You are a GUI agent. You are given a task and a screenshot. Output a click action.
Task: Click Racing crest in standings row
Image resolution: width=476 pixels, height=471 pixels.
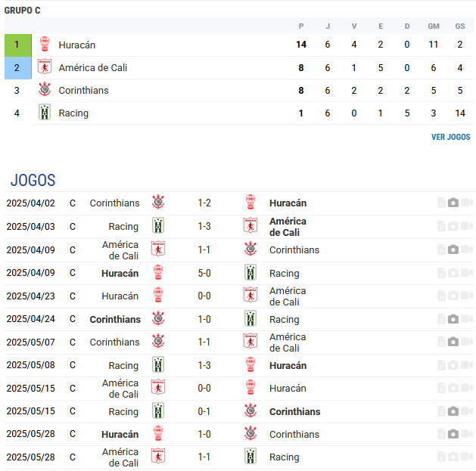point(45,112)
